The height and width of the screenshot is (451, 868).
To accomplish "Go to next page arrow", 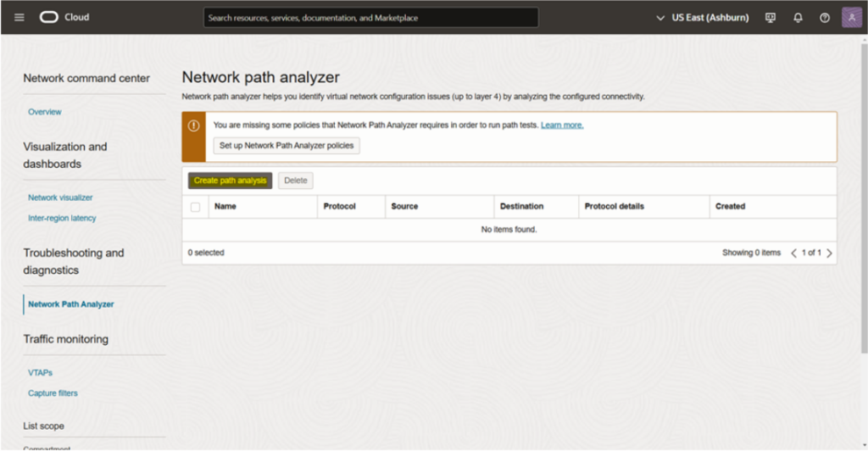I will pos(829,253).
